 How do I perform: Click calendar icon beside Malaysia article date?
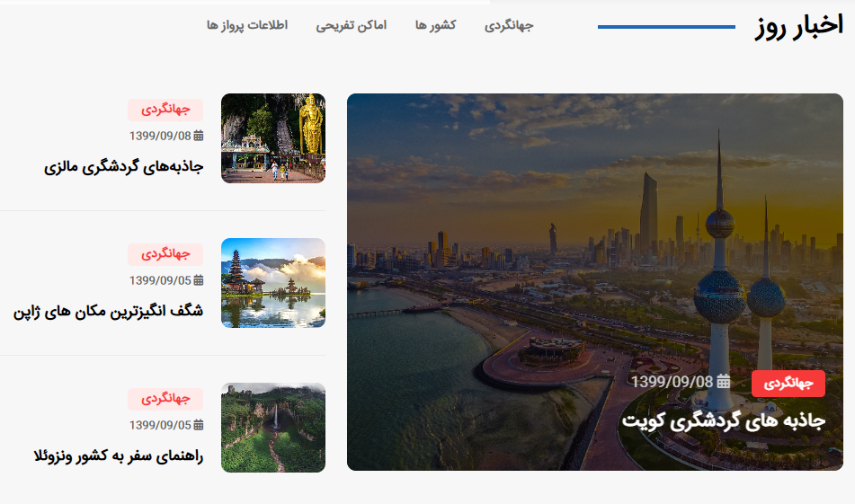[x=199, y=136]
